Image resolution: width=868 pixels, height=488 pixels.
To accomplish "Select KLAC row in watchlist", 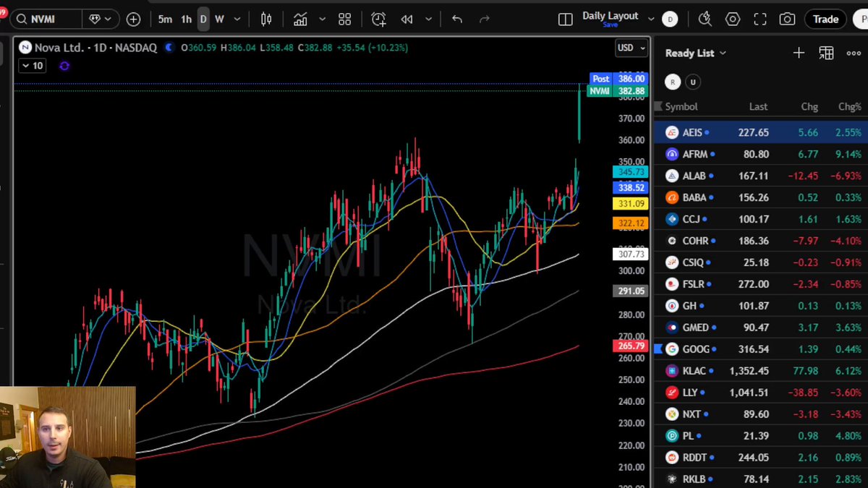I will point(761,371).
